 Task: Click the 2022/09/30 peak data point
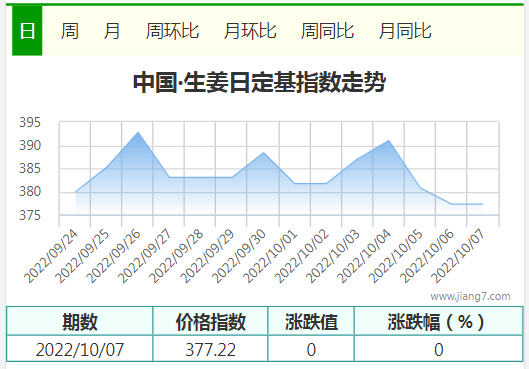coord(263,152)
